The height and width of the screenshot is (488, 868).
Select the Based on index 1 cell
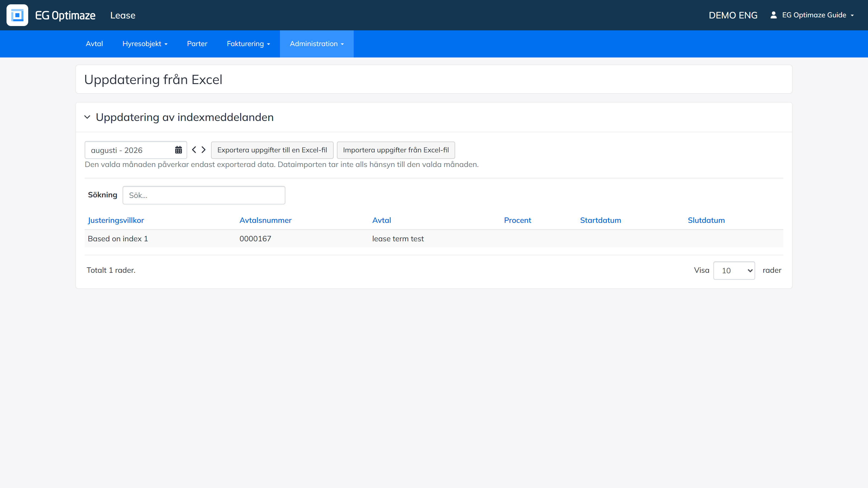(118, 239)
